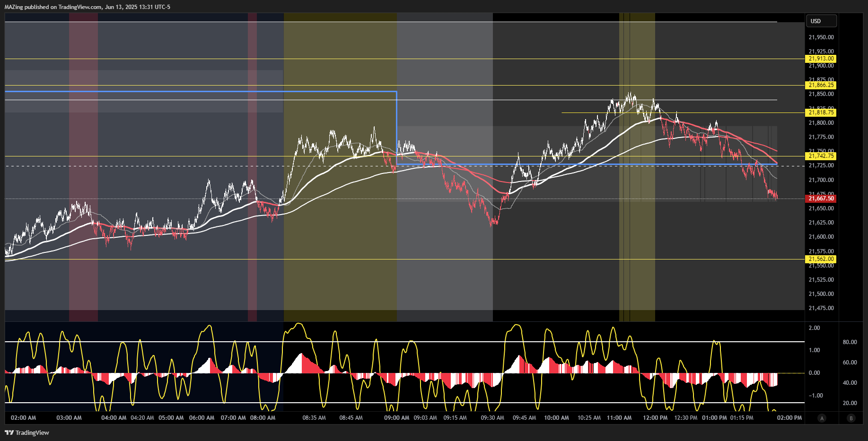Image resolution: width=868 pixels, height=441 pixels.
Task: Click the 21,775.00 price axis value
Action: pyautogui.click(x=821, y=137)
